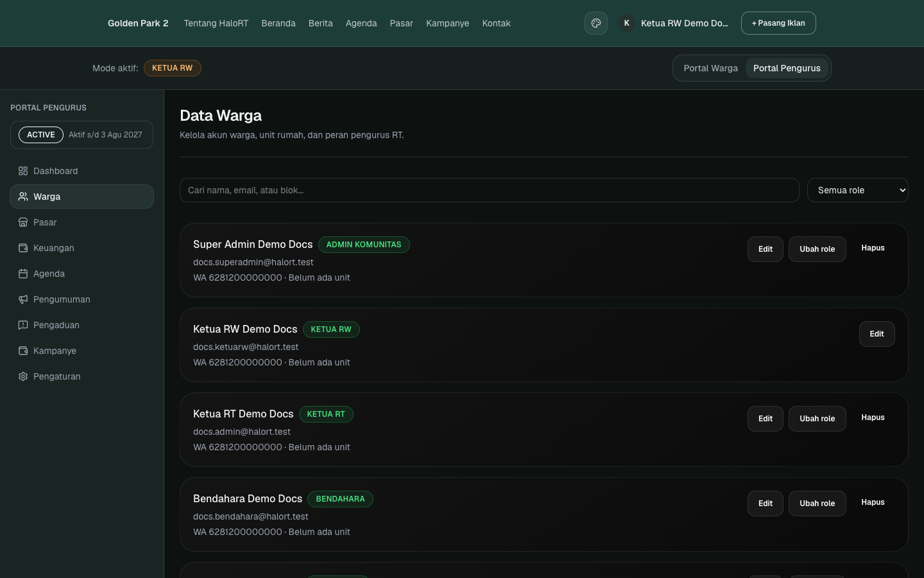Click the Golden Park 2 site title
924x578 pixels.
click(x=138, y=23)
